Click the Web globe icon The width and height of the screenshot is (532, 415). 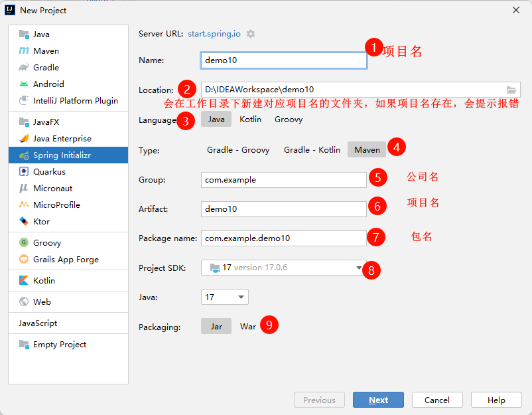click(24, 301)
